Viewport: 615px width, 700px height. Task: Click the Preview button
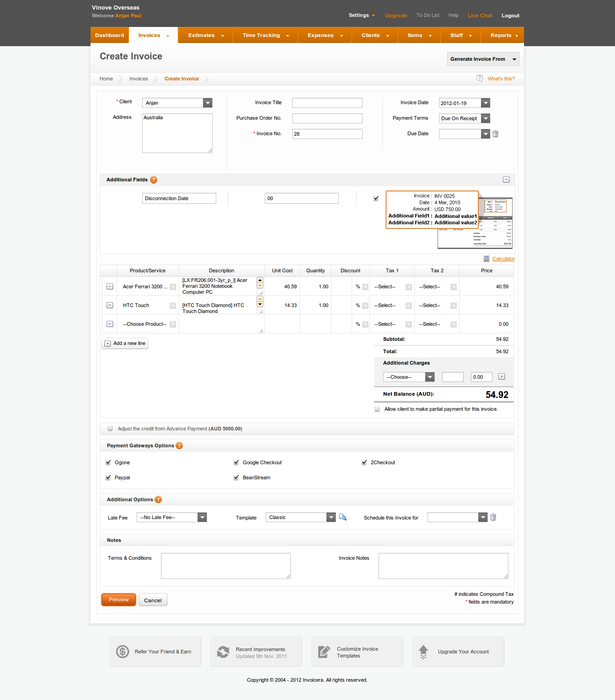[x=119, y=599]
